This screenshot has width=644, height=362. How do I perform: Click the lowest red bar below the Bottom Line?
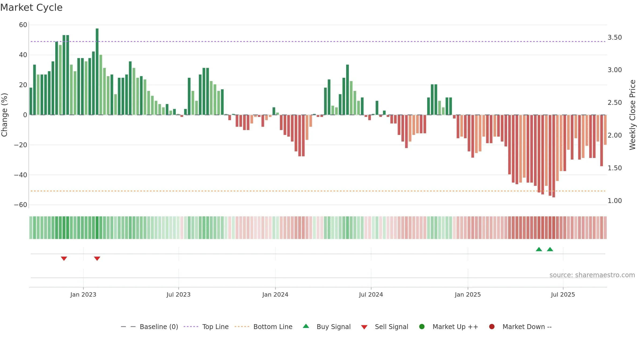pos(554,156)
